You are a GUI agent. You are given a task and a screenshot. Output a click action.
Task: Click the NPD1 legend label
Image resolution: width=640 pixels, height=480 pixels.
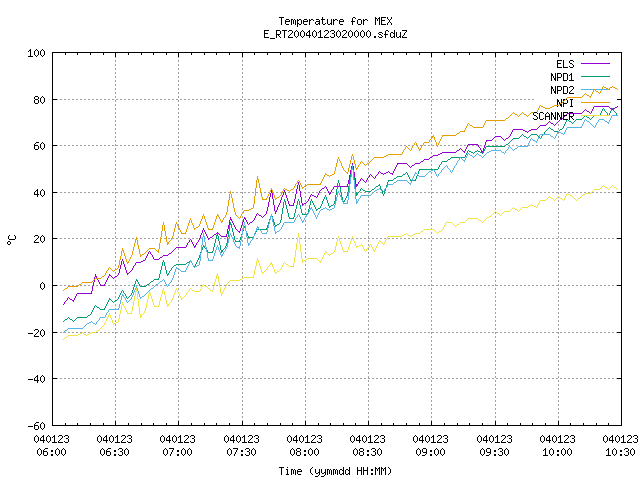pos(562,77)
